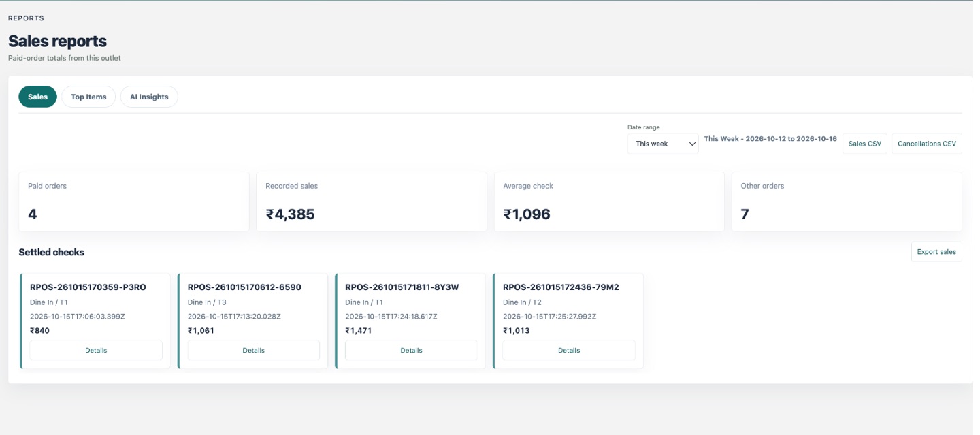Open Details for check ending P3RO
This screenshot has width=980, height=435.
[x=96, y=351]
